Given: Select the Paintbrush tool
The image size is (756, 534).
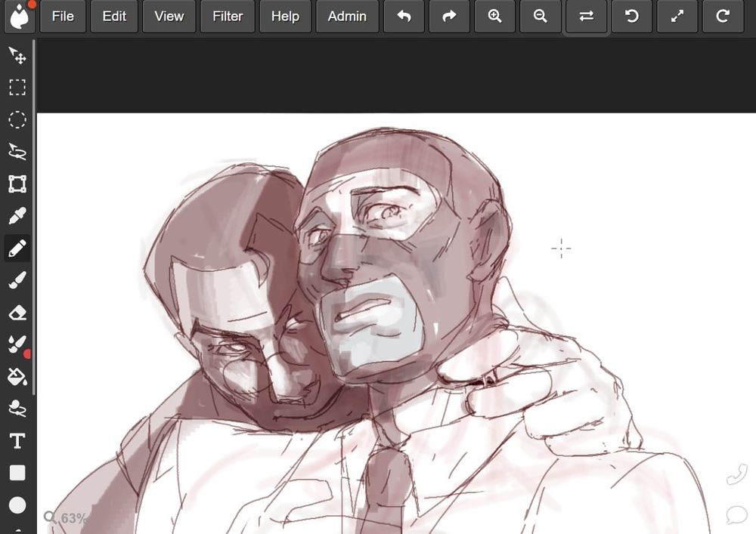Looking at the screenshot, I should (17, 280).
